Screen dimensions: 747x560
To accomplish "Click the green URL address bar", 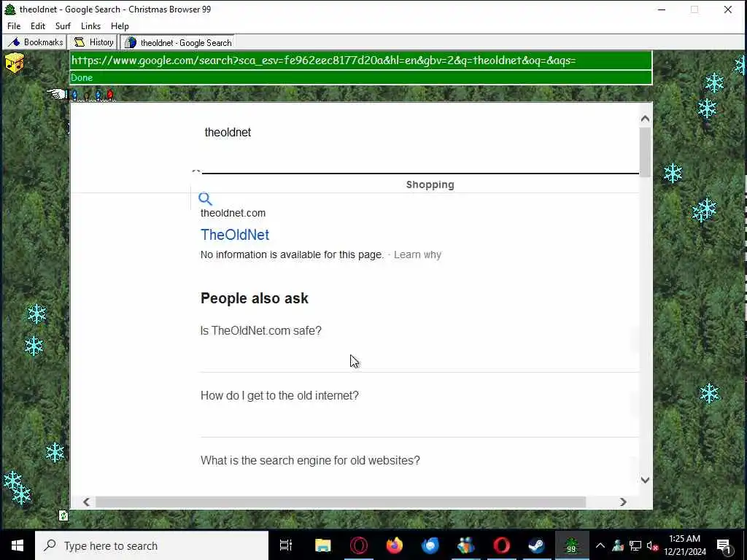I will 360,61.
